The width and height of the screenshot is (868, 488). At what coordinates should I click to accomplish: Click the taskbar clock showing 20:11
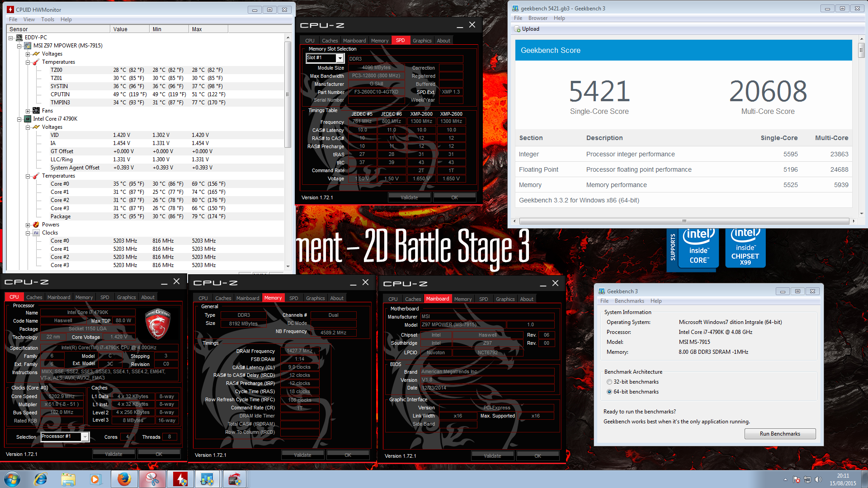pos(843,479)
